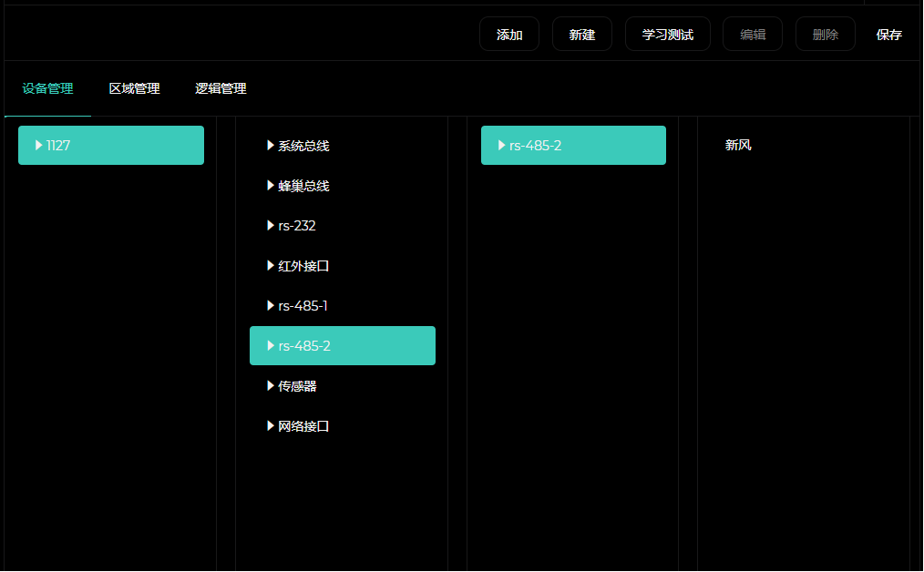924x572 pixels.
Task: Click the 编辑 button
Action: pos(753,35)
